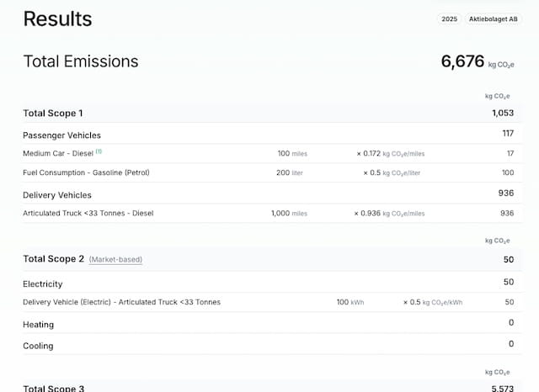Screen dimensions: 539x392
Task: Select the 0.5 kg CO₂e/liter factor
Action: point(392,172)
